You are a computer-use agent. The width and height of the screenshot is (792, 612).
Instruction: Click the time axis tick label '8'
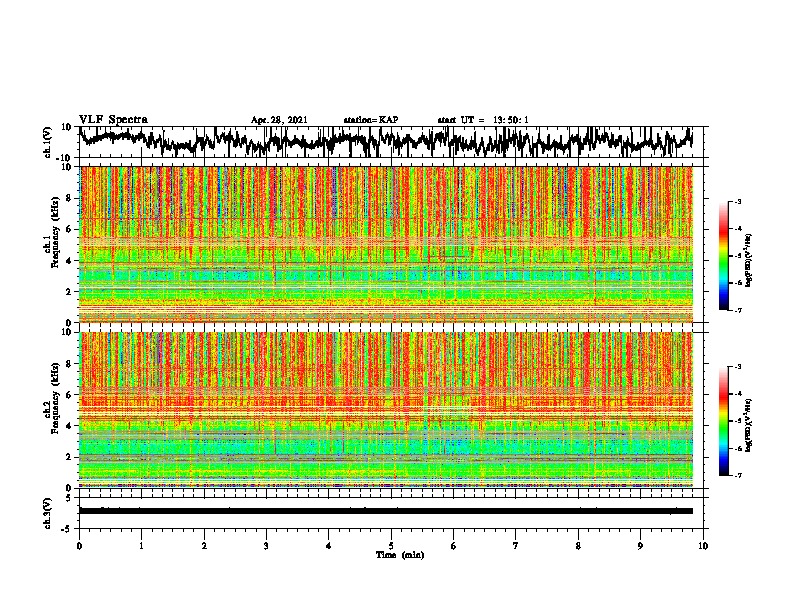(578, 546)
